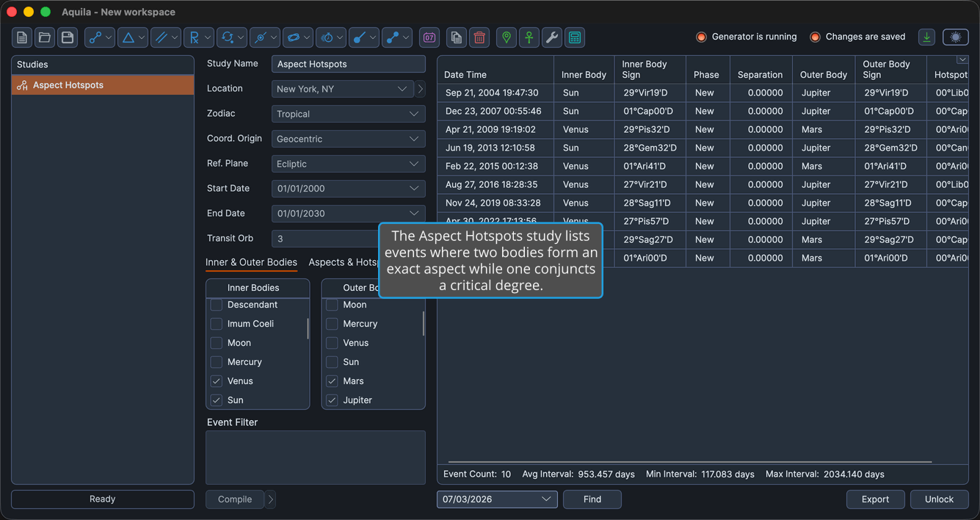Click the Inner Bodies list scrollbar
The image size is (980, 520).
[308, 328]
